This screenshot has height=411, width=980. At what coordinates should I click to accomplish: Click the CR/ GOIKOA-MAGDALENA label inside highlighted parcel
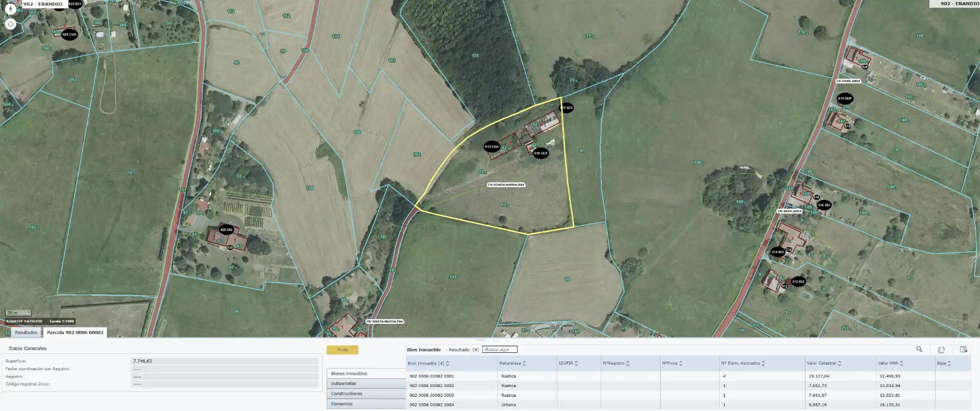506,185
